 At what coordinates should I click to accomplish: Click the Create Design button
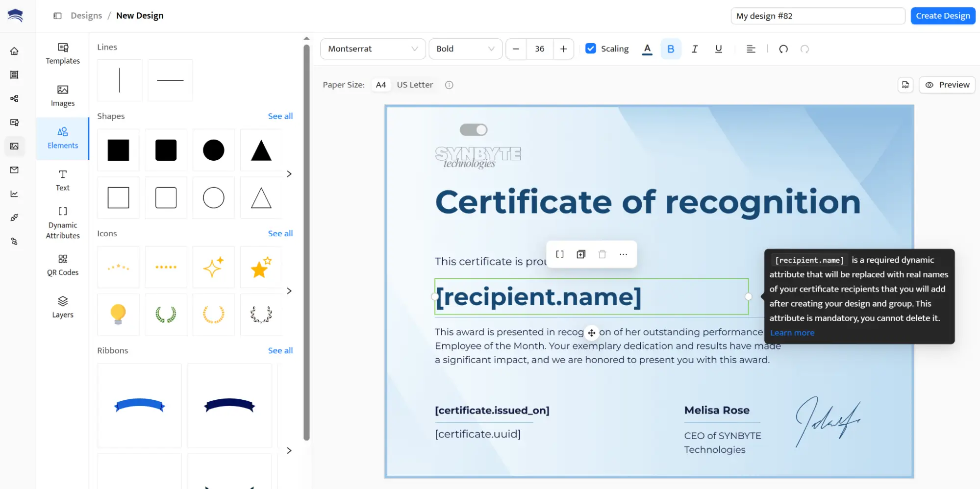[942, 15]
